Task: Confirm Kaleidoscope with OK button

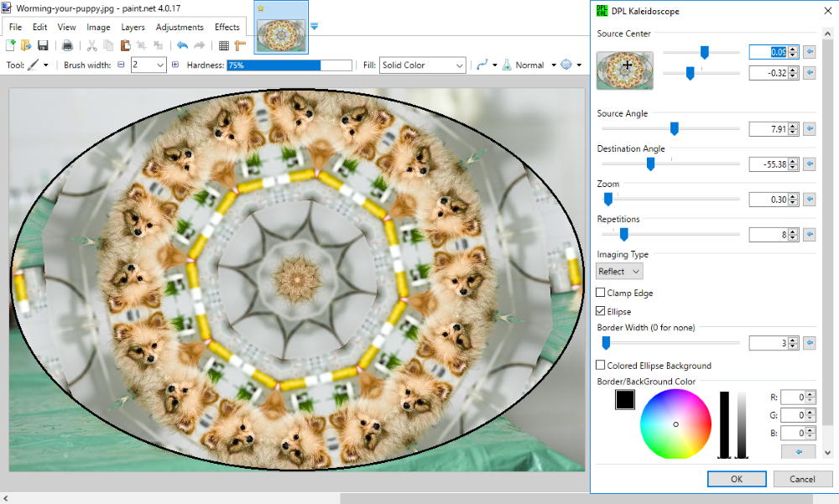Action: tap(737, 479)
